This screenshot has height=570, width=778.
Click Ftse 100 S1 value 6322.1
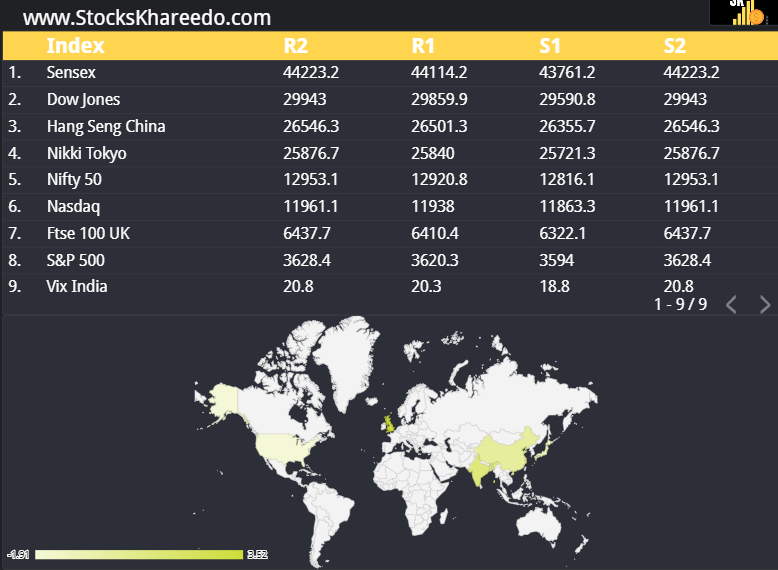(562, 233)
